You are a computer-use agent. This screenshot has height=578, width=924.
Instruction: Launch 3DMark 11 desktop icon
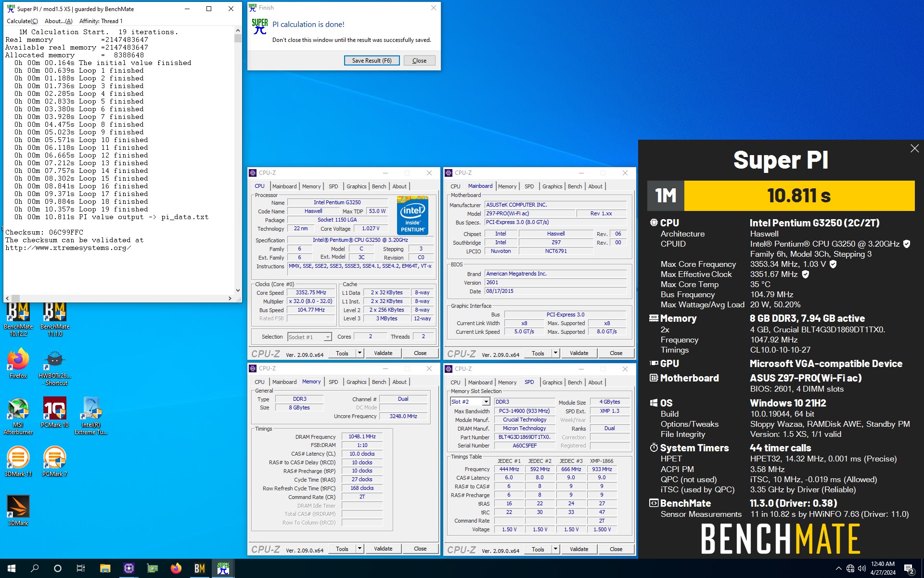(x=18, y=461)
